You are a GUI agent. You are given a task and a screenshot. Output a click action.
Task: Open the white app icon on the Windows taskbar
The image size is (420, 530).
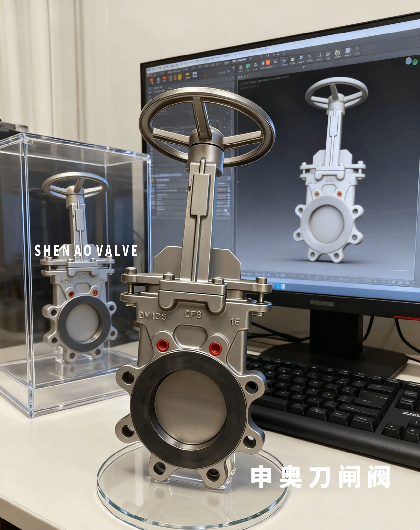point(283,287)
